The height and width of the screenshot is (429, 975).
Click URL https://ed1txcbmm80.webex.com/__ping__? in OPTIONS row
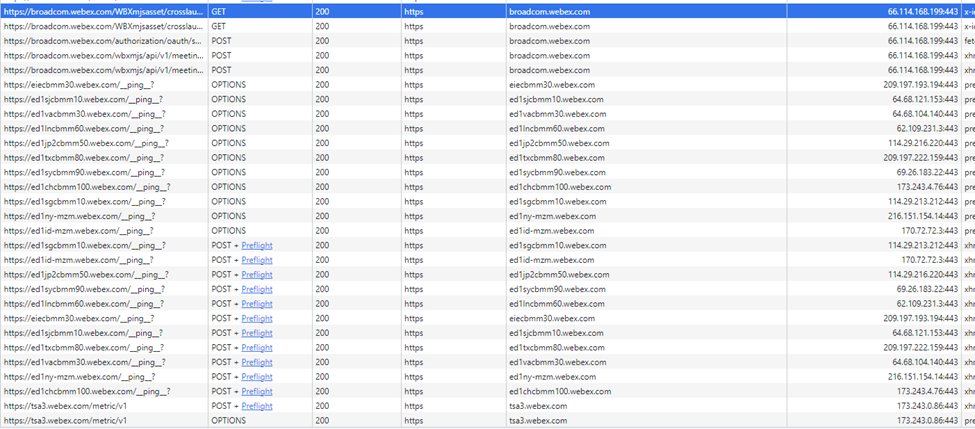pyautogui.click(x=84, y=158)
